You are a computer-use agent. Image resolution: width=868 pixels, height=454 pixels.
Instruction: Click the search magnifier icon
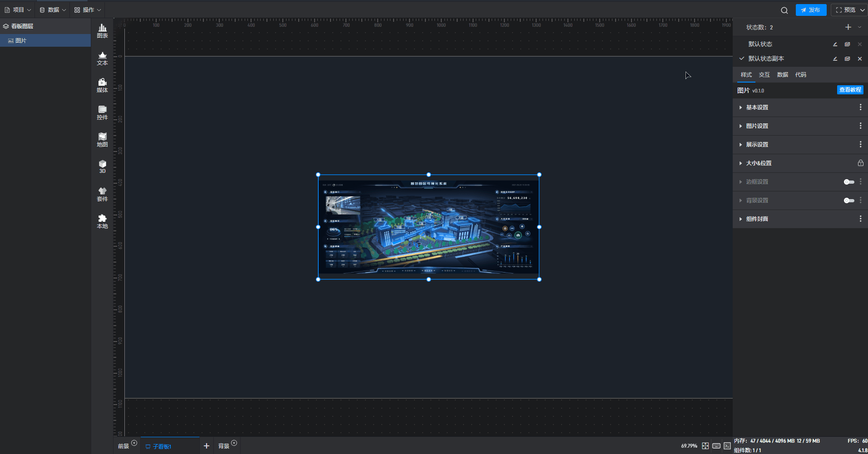point(784,10)
